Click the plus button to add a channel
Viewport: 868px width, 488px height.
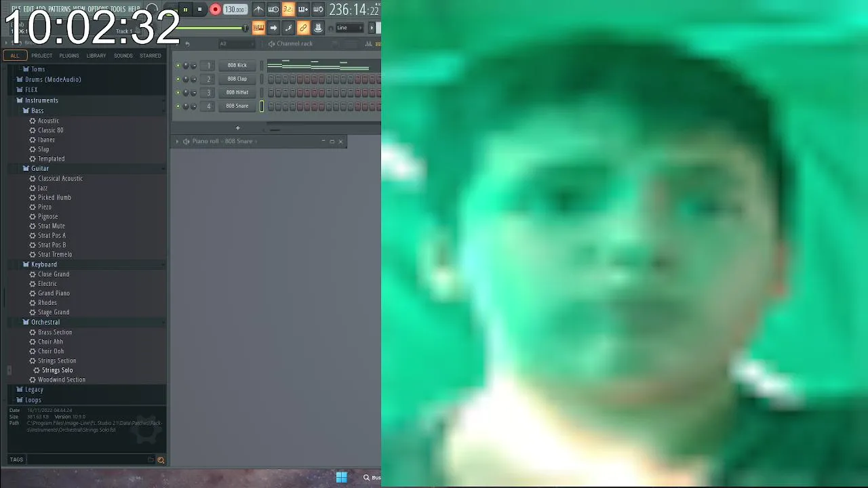click(x=237, y=128)
